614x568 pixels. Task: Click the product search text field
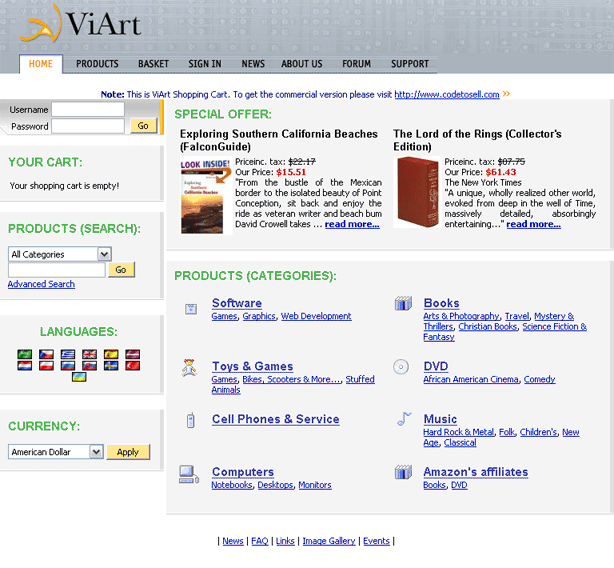click(x=57, y=270)
